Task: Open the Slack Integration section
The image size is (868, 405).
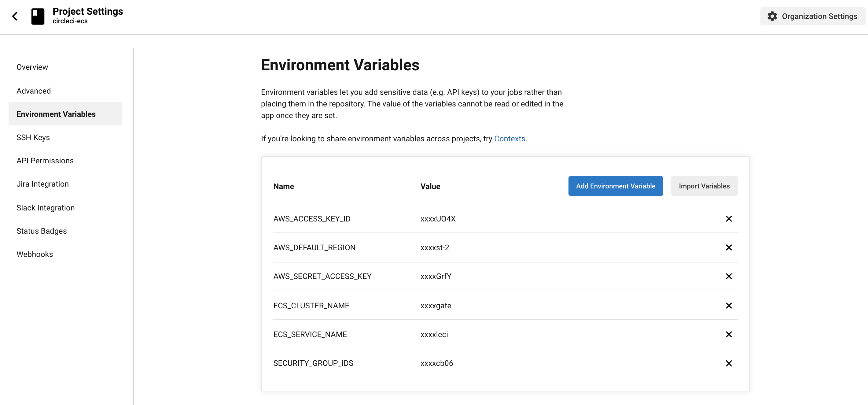Action: pyautogui.click(x=45, y=207)
